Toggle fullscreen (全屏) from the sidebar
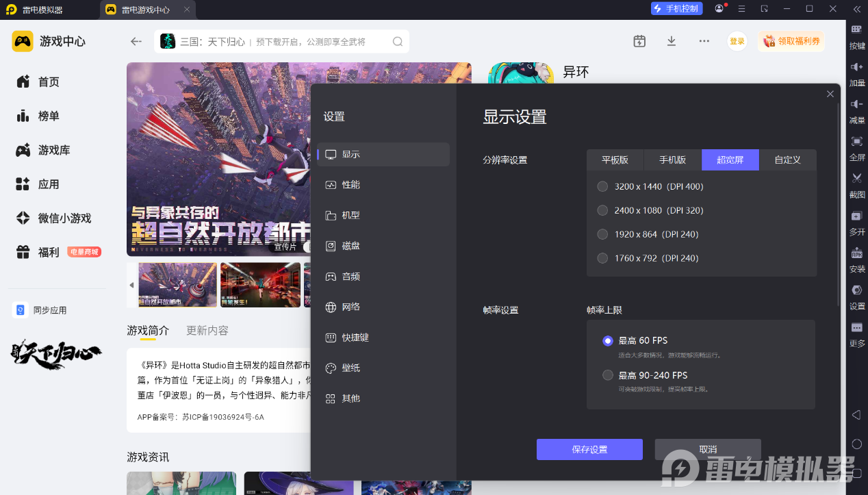The width and height of the screenshot is (868, 495). [856, 142]
